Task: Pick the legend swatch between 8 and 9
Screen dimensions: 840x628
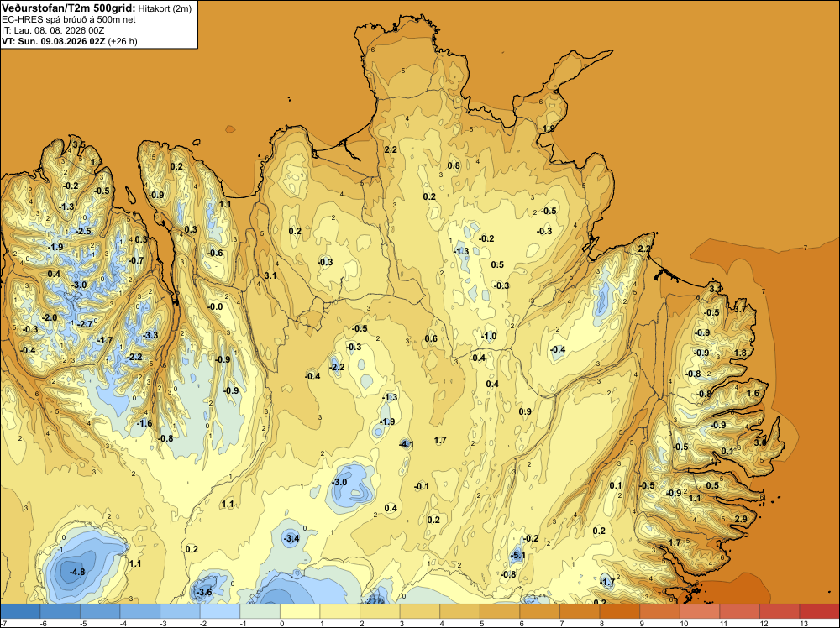Action: pyautogui.click(x=620, y=611)
